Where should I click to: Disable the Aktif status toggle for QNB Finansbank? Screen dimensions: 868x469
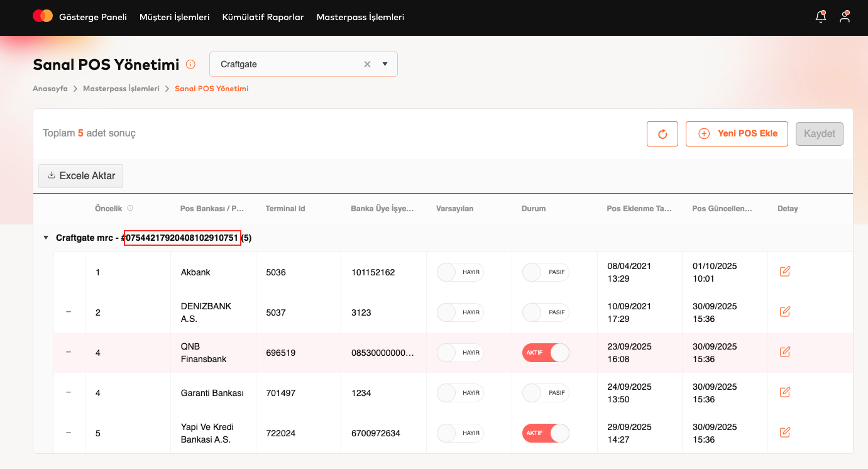tap(546, 353)
